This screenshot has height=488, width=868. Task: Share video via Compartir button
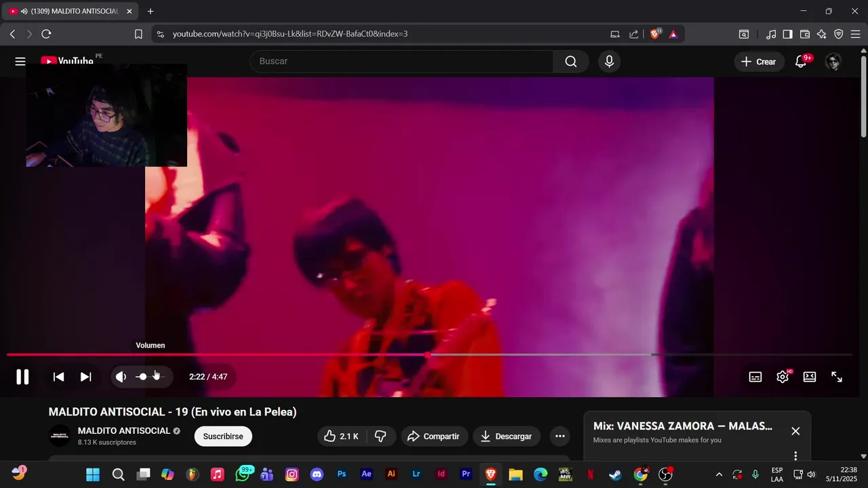click(434, 436)
